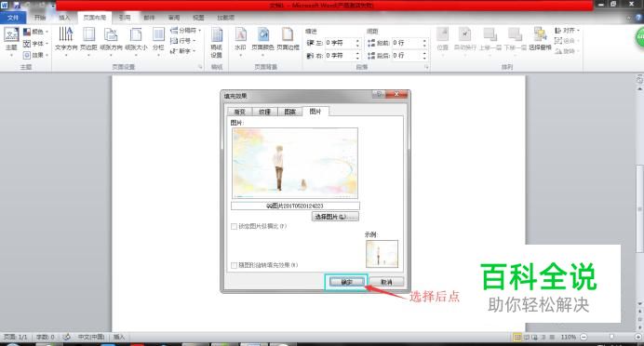The width and height of the screenshot is (644, 346).
Task: Click the 示例 sample thumbnail
Action: tap(382, 254)
